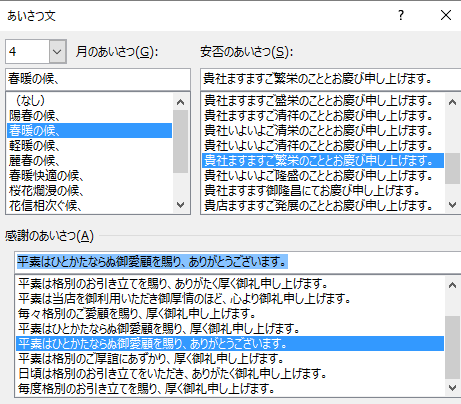Click down arrow of 感謝 list scrollbar

point(452,388)
